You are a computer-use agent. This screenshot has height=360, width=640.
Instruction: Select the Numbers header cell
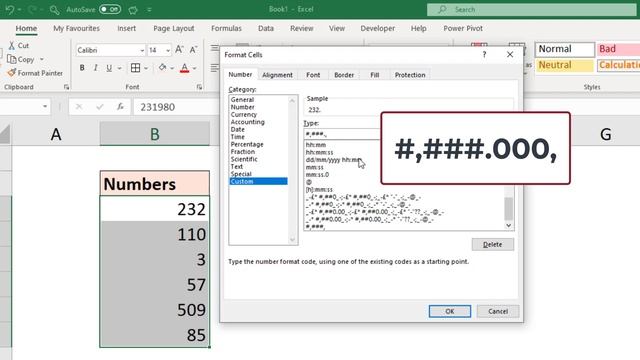coord(155,183)
